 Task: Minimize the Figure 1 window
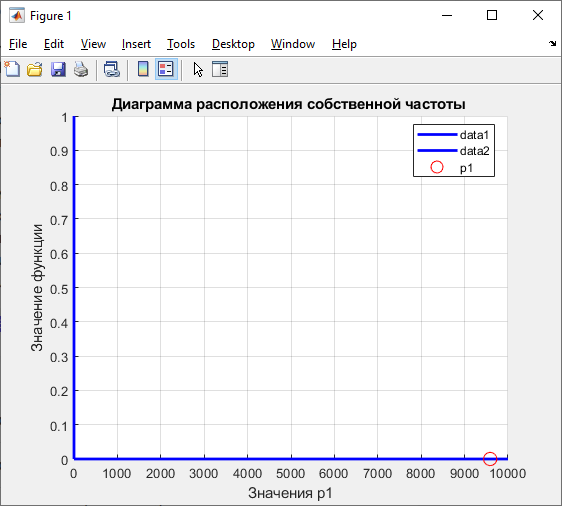(447, 15)
